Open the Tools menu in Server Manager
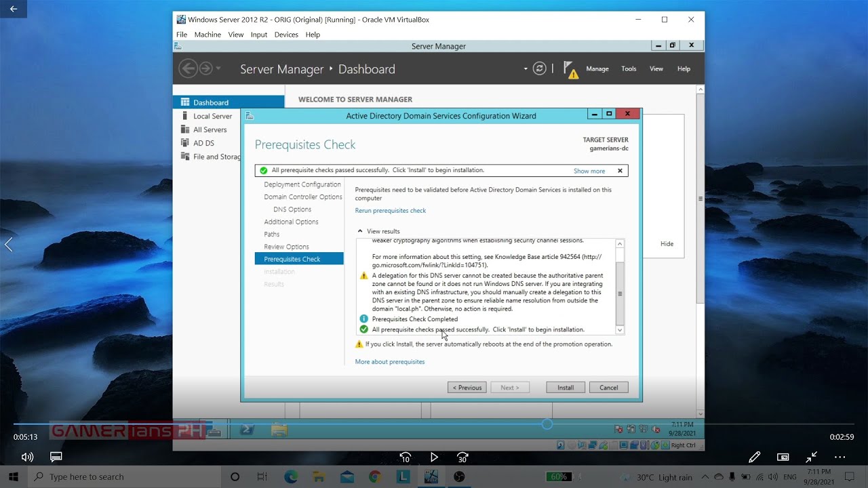This screenshot has height=488, width=868. 629,68
